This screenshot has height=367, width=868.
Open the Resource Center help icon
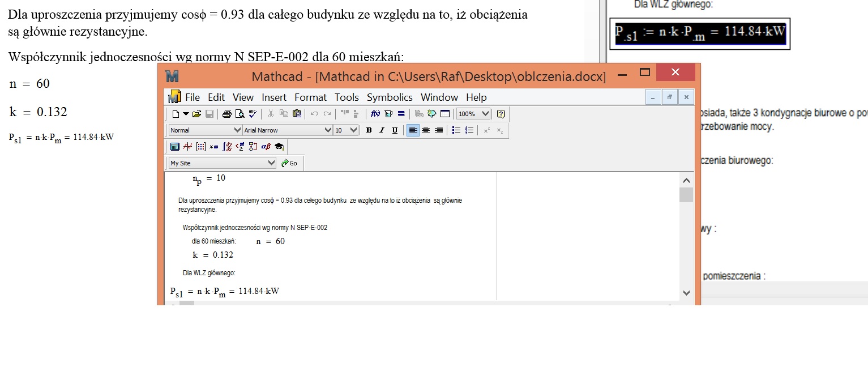coord(501,114)
